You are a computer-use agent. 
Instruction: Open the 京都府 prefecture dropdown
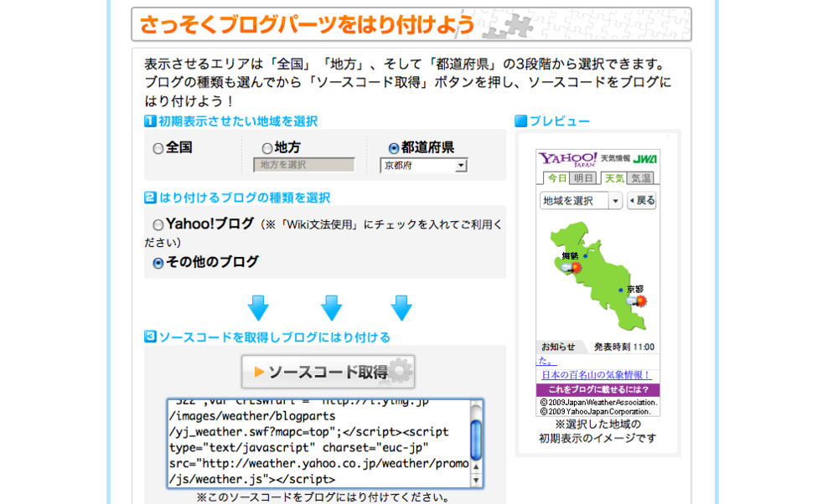pos(424,166)
